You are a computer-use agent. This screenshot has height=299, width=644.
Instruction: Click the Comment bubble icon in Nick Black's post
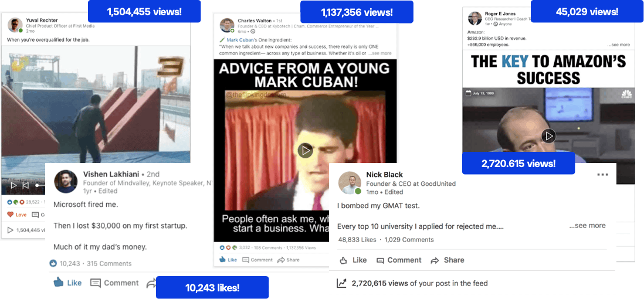coord(381,260)
